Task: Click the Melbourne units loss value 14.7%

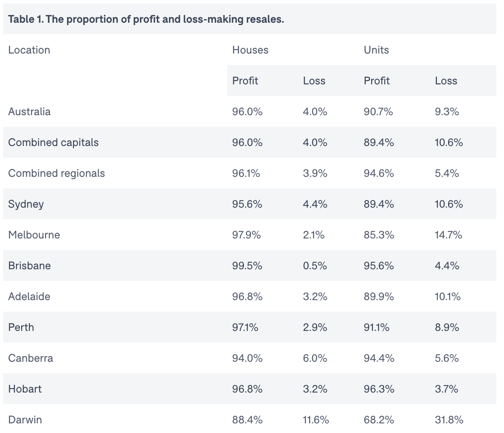Action: pos(448,235)
